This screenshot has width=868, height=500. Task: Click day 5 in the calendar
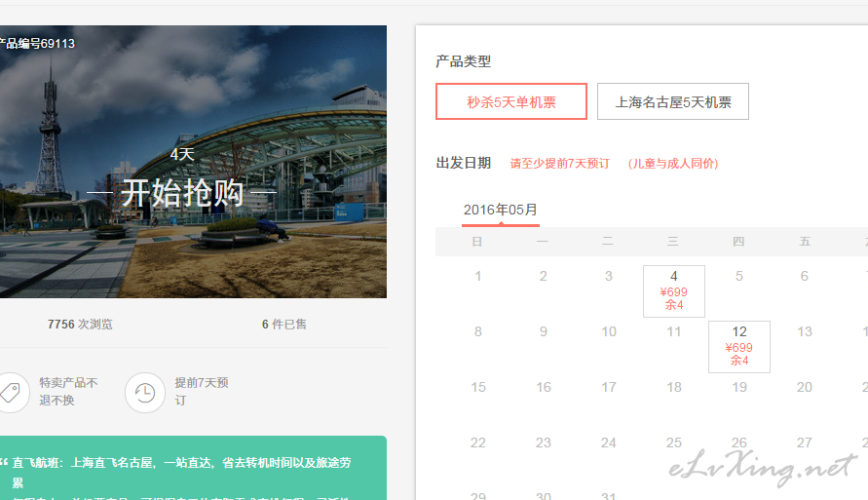tap(739, 276)
